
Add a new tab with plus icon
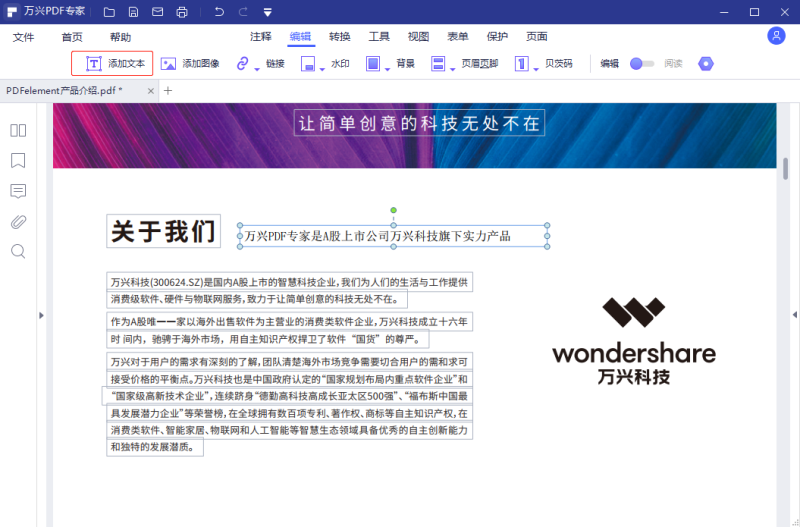coord(168,91)
